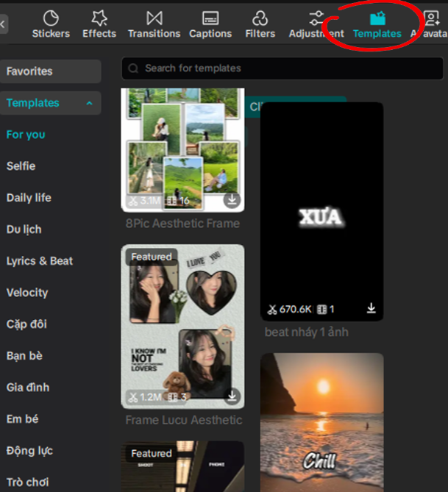Click the search magnifier icon
This screenshot has width=448, height=492.
point(133,68)
